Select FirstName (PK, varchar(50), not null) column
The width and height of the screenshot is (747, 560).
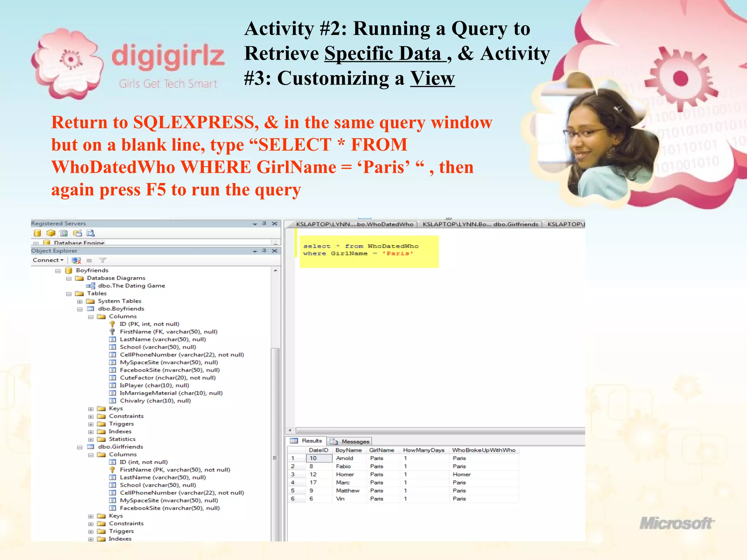pyautogui.click(x=175, y=470)
